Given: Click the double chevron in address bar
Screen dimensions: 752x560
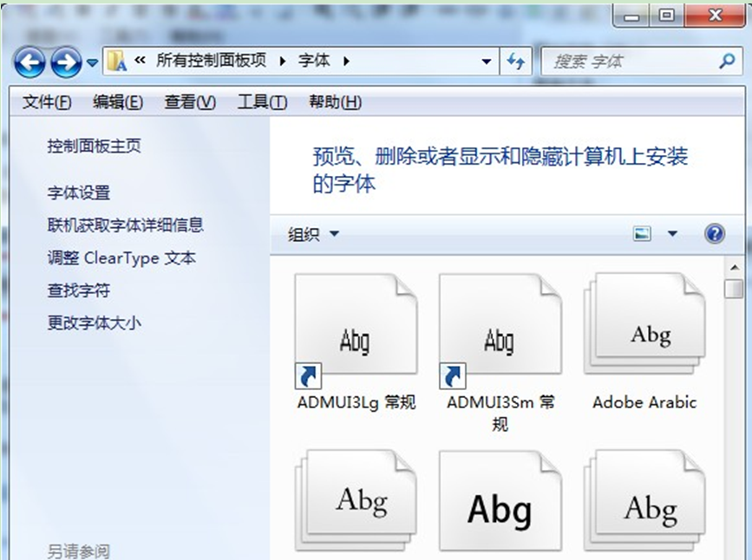Looking at the screenshot, I should [140, 61].
